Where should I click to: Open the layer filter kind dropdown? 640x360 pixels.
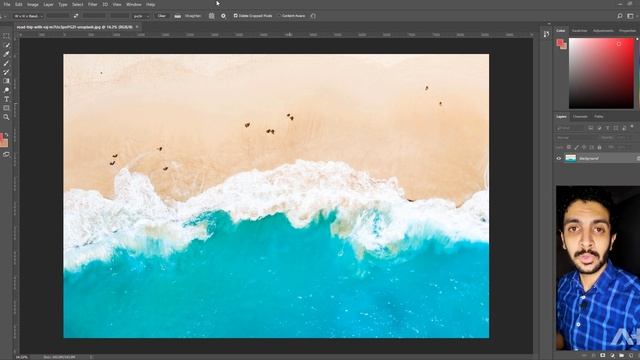click(571, 128)
